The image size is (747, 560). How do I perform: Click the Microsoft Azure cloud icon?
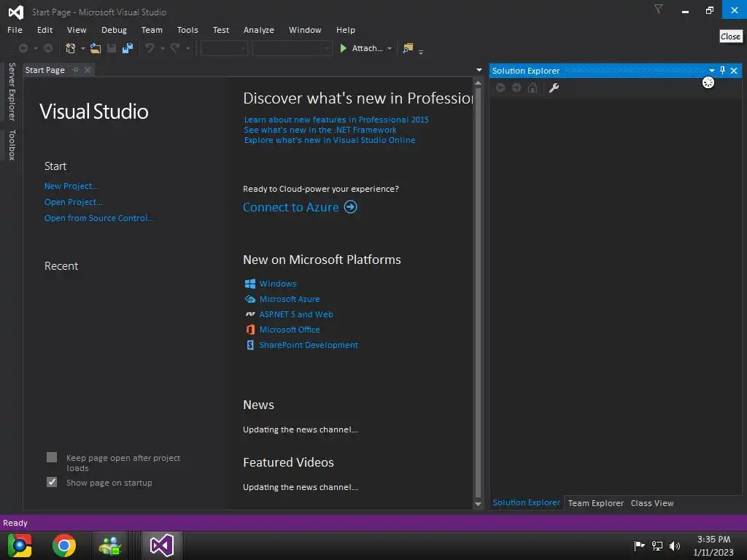[x=250, y=299]
